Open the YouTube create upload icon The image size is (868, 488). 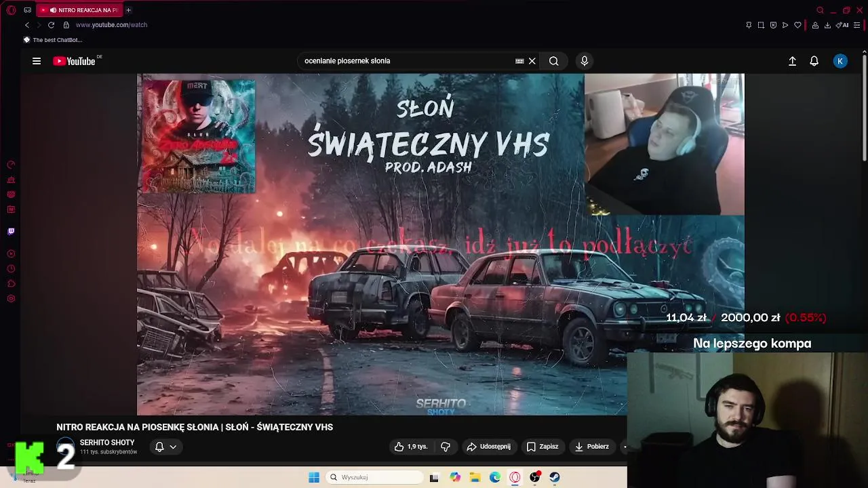click(x=792, y=61)
